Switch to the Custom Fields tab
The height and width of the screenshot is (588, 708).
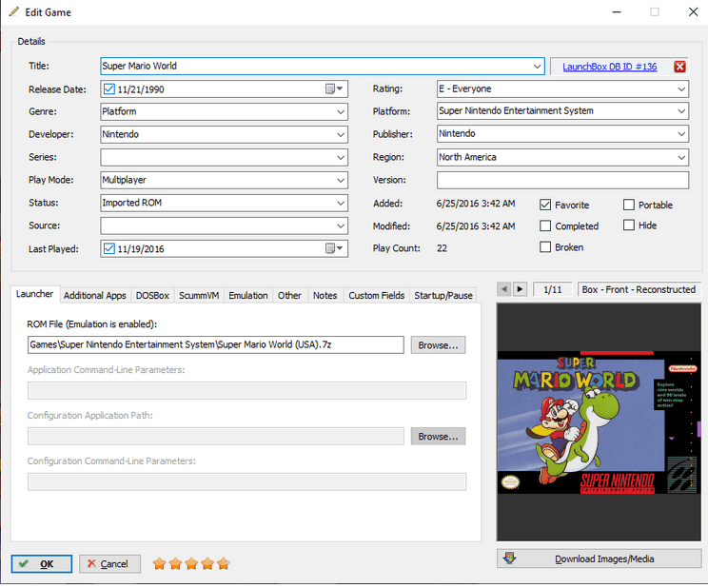click(377, 295)
